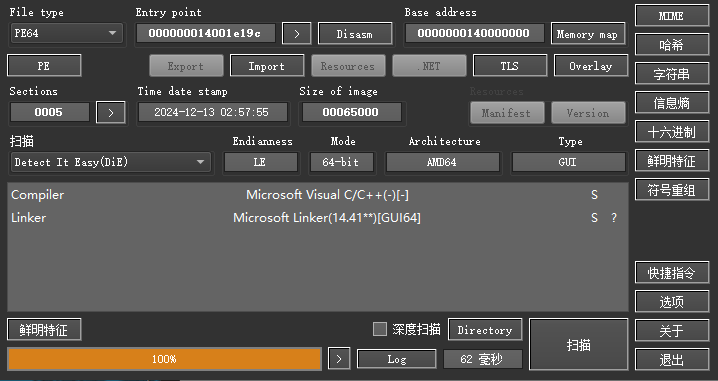This screenshot has height=381, width=718.
Task: Open the 选项 options button
Action: [672, 302]
